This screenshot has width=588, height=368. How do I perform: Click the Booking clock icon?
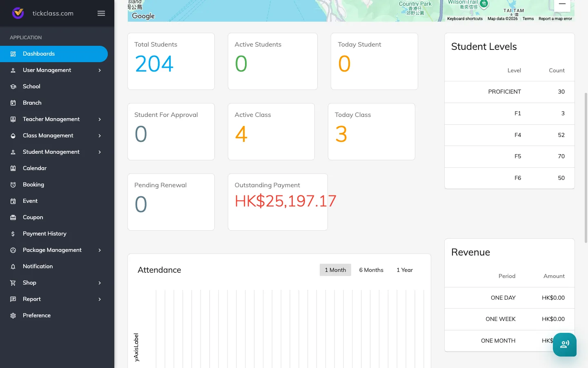[13, 185]
